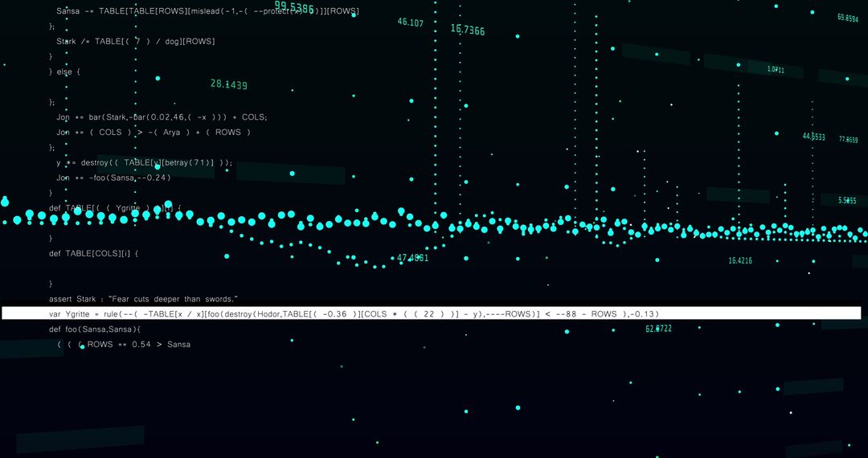Click the line 'def TABLE[COLS][i] {'

pos(93,253)
